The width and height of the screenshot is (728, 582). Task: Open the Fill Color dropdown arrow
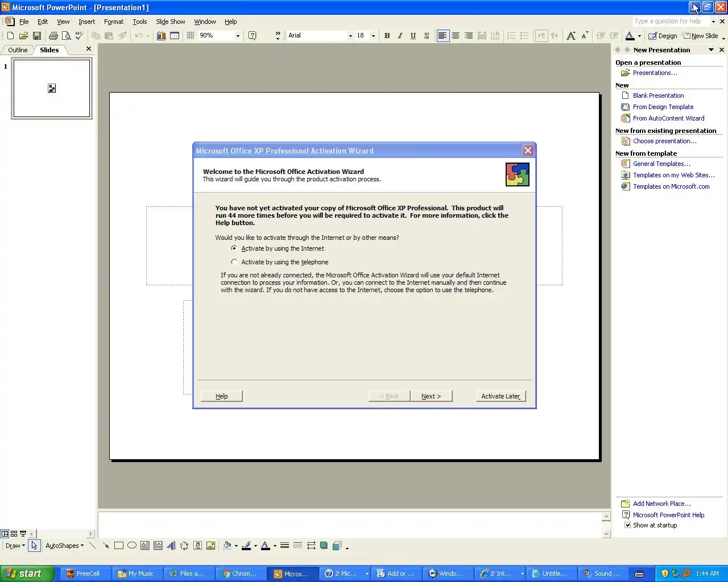[236, 546]
